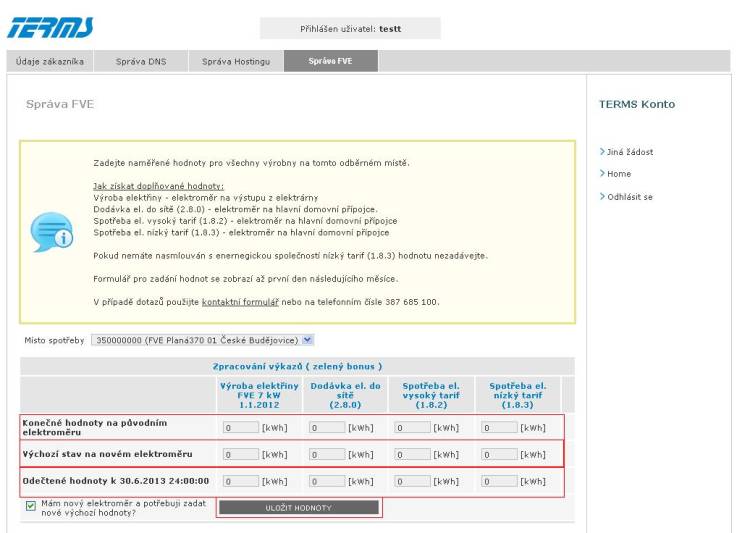Click Výroba elektřiny field in Konečné hodnoty row
The height and width of the screenshot is (533, 750).
[x=240, y=427]
